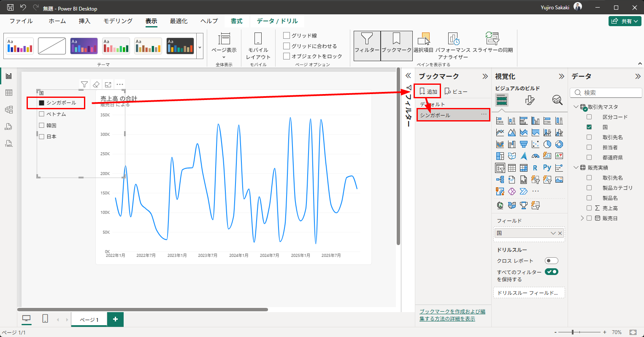Check the 区分コード field
This screenshot has height=337, width=644.
click(589, 117)
